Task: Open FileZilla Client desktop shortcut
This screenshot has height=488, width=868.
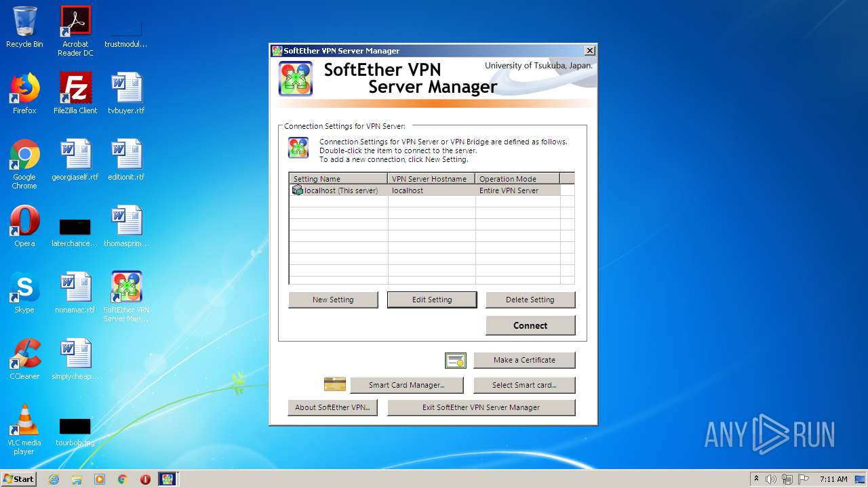Action: tap(75, 94)
